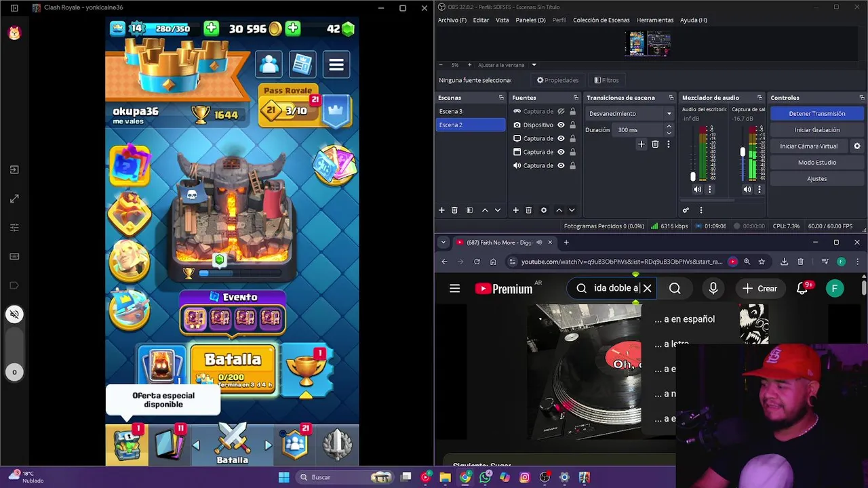Start a match with the Batalla button
The image size is (868, 488).
233,369
